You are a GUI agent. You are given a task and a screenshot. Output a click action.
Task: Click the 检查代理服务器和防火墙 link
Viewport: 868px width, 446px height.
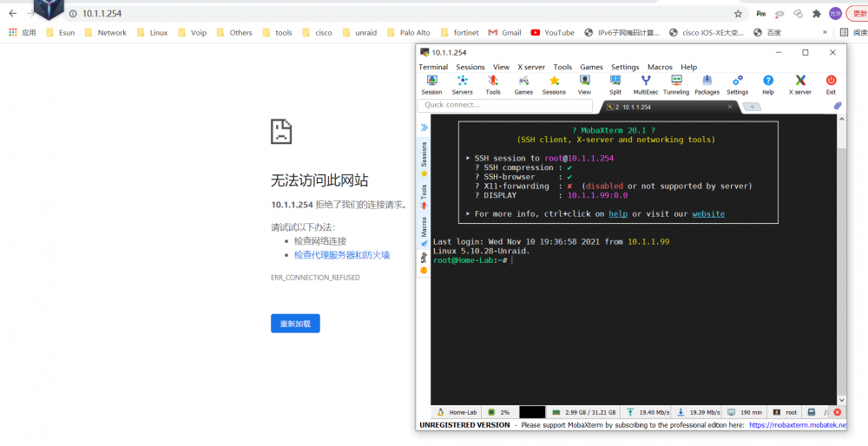pos(341,255)
